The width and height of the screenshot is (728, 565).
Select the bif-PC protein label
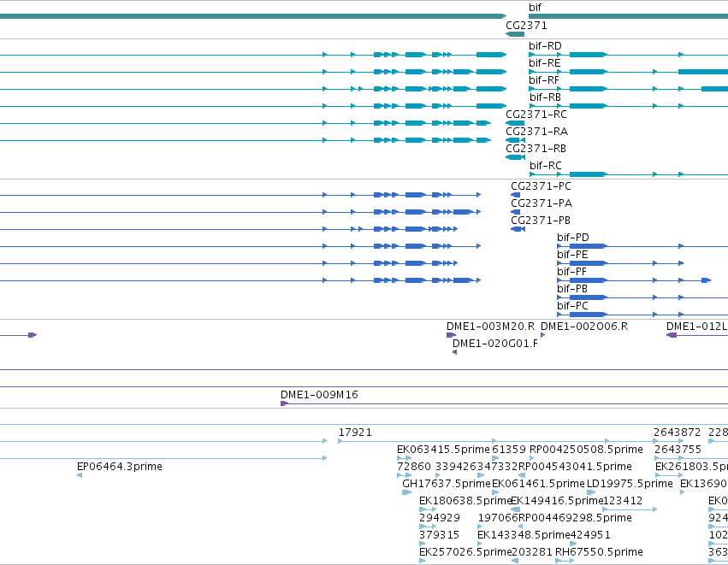pos(572,306)
